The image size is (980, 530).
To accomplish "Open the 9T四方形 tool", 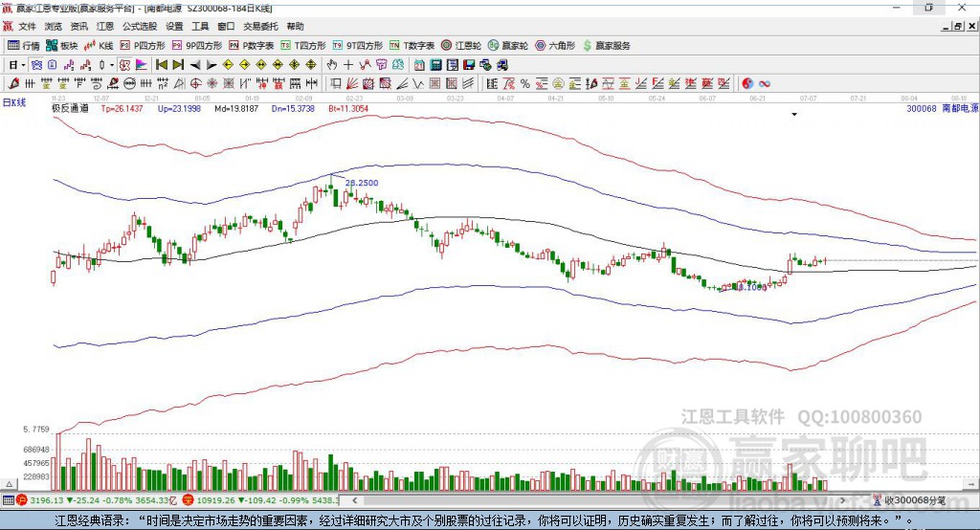I will click(x=358, y=46).
